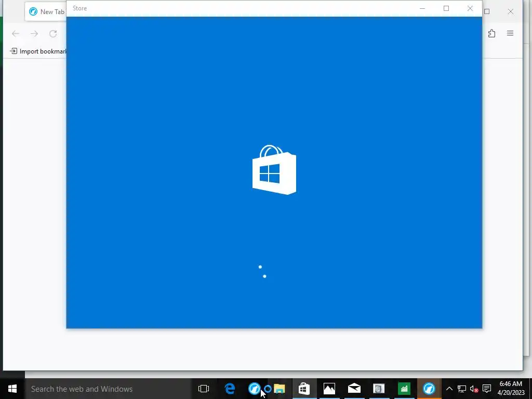
Task: Maximize the browser window behind Store
Action: pyautogui.click(x=487, y=11)
